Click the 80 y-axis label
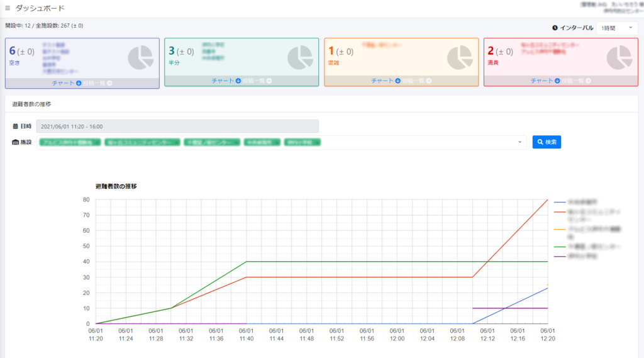Image resolution: width=644 pixels, height=358 pixels. tap(86, 199)
